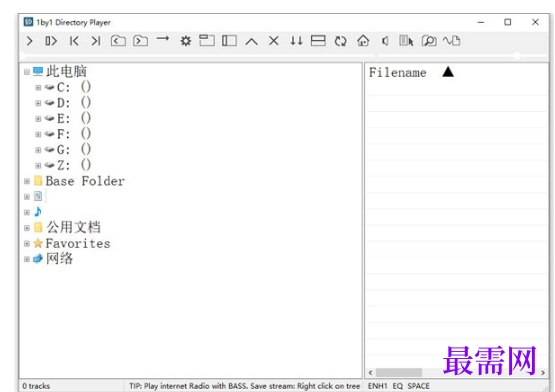
Task: Toggle the side panel layout icon
Action: (229, 41)
